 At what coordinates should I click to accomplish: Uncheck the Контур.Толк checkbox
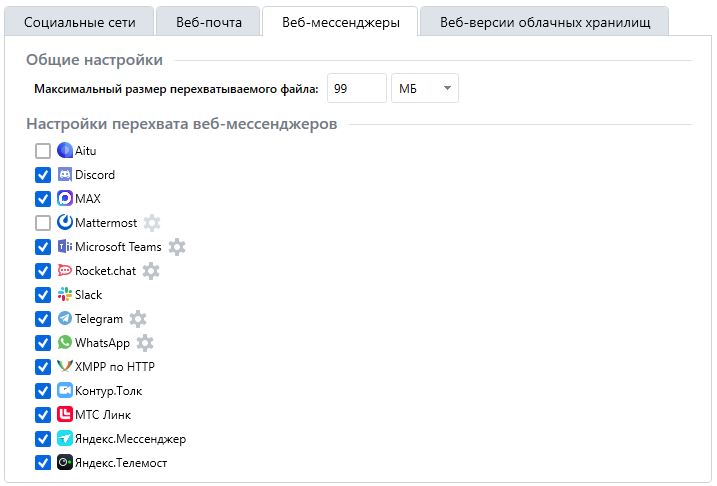pos(43,391)
